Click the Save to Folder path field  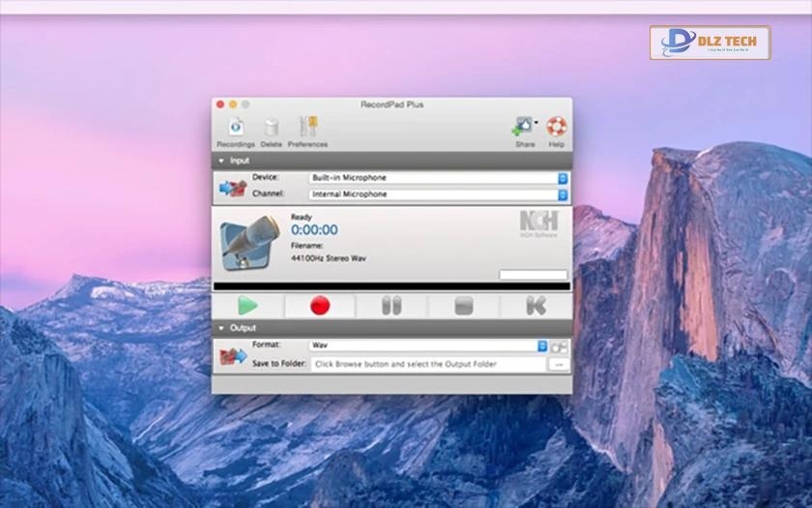427,364
